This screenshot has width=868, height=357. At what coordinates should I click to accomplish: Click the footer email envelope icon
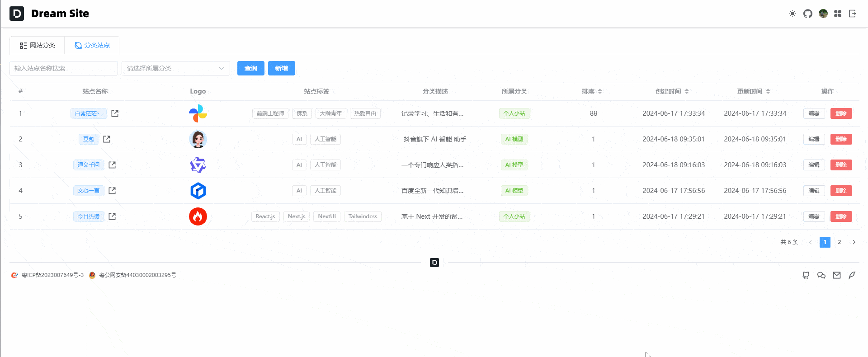837,275
